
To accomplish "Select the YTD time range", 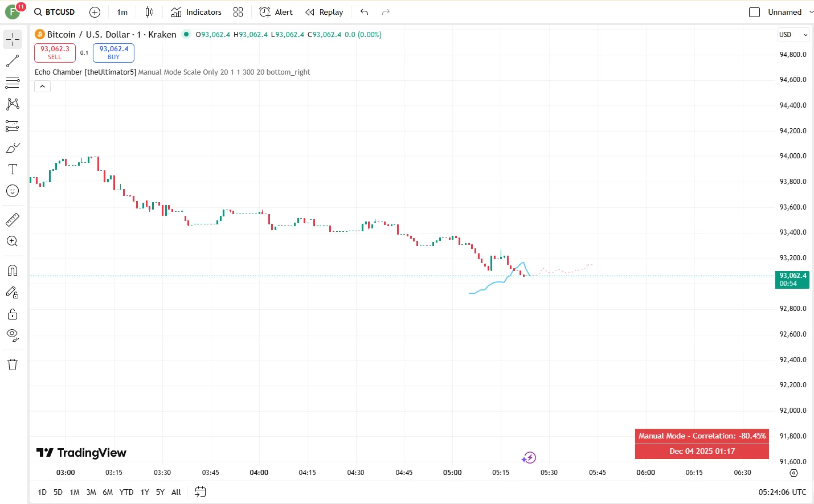I will 126,492.
